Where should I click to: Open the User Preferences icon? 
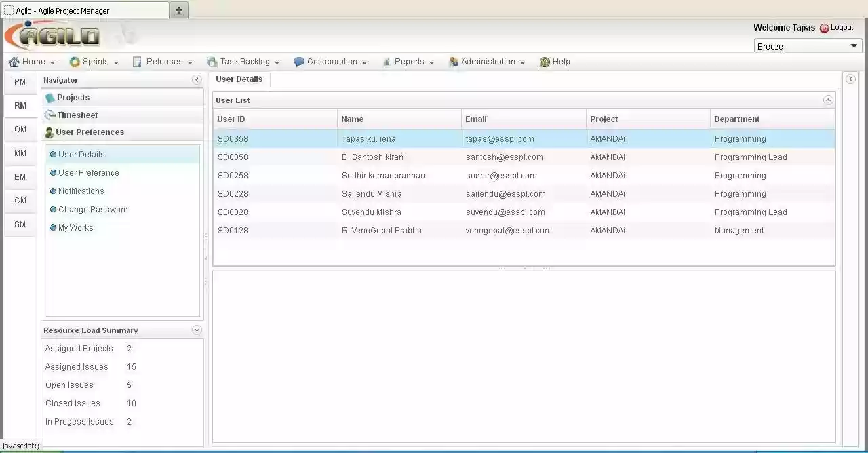pyautogui.click(x=48, y=132)
